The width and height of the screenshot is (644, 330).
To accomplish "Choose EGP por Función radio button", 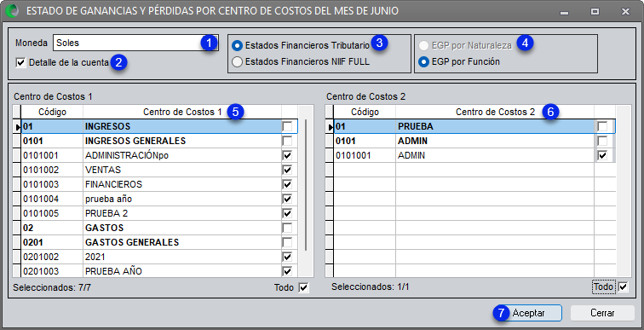I will (423, 62).
